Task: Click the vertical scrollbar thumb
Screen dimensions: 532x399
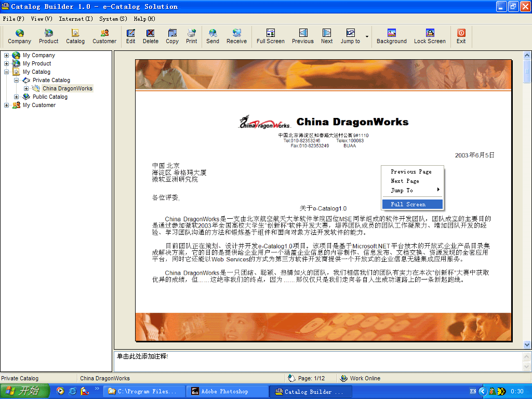Action: pyautogui.click(x=527, y=71)
